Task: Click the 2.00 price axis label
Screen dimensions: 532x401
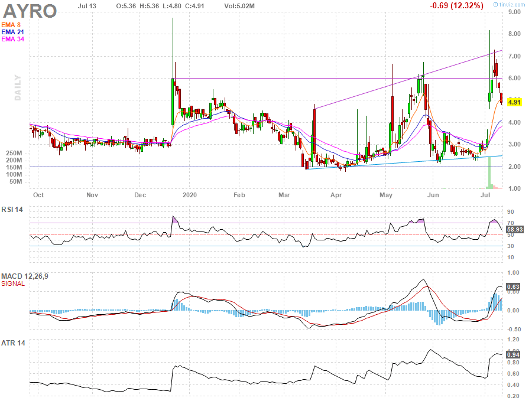Action: click(514, 167)
